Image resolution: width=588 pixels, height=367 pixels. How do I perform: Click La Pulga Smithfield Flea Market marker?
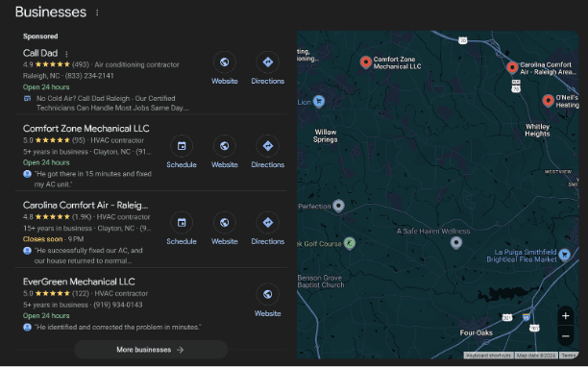point(564,255)
